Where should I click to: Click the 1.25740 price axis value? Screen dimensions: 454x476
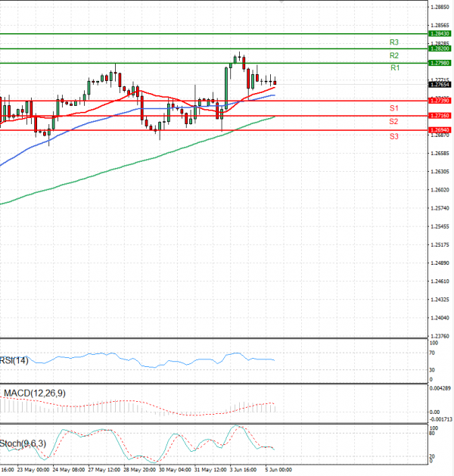point(440,208)
